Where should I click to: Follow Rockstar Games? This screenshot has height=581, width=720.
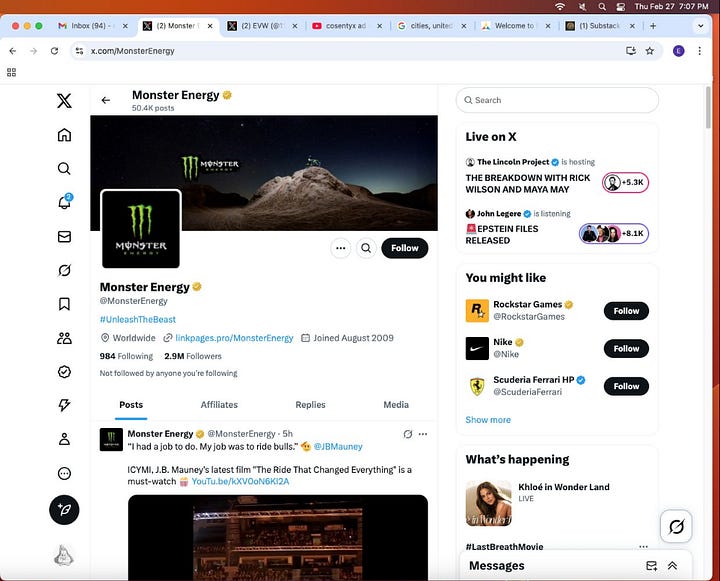[626, 311]
